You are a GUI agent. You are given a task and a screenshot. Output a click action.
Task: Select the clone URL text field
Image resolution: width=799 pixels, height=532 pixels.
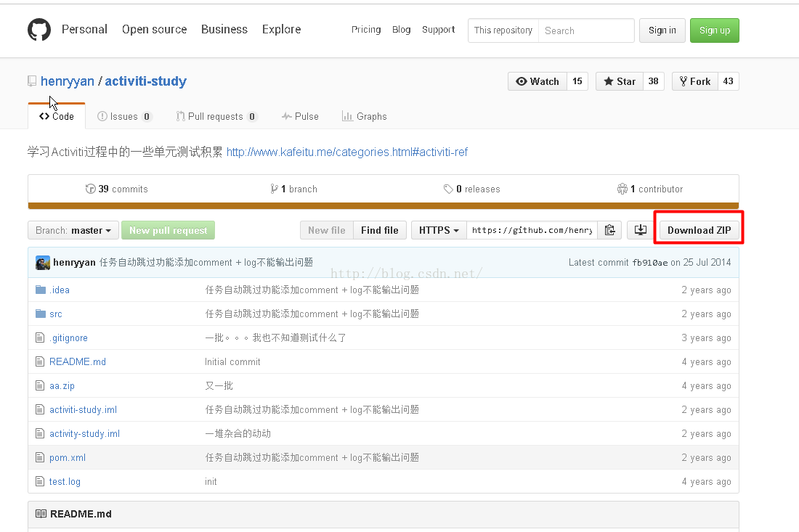point(532,230)
